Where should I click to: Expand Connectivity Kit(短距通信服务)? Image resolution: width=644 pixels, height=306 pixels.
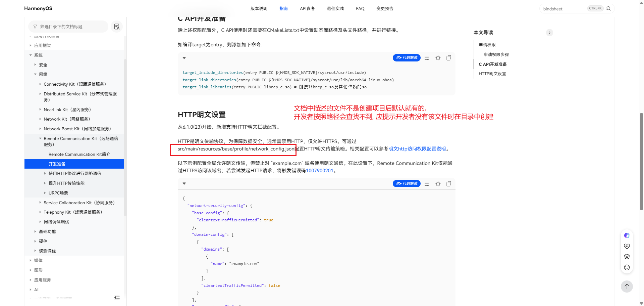point(40,84)
